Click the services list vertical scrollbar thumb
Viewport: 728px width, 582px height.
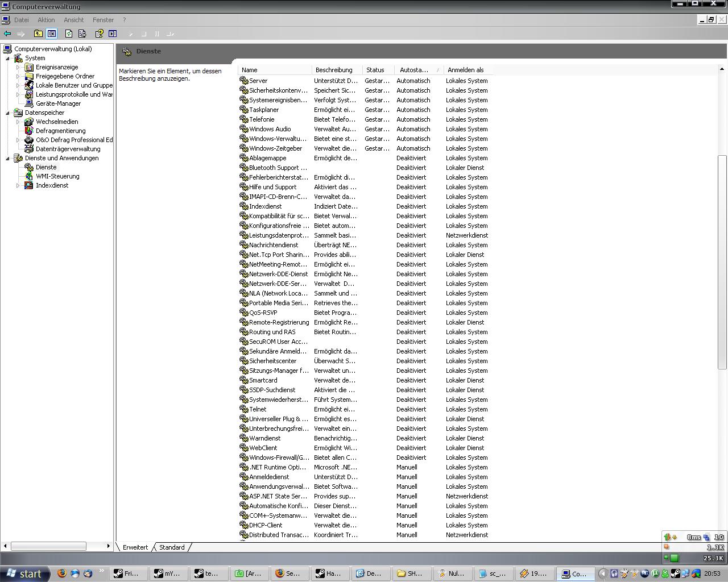click(x=722, y=262)
